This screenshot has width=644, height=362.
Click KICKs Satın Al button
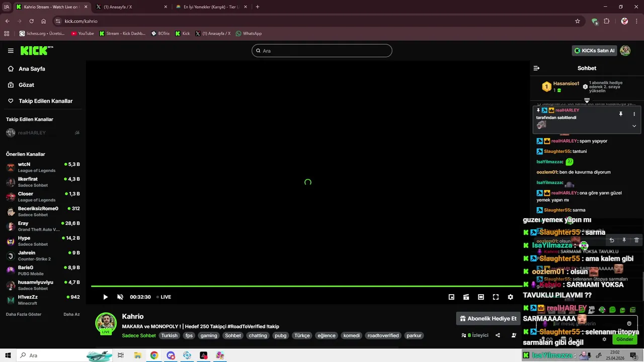[x=594, y=51]
